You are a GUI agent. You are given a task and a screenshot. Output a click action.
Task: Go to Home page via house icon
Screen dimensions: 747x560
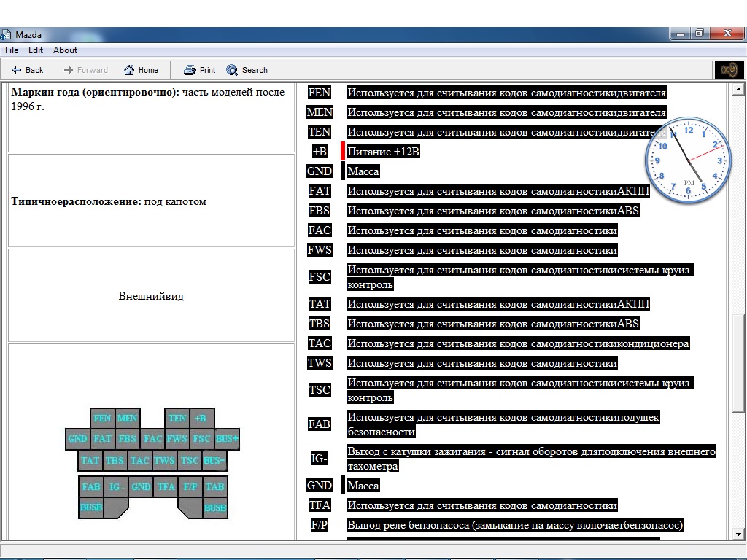129,70
